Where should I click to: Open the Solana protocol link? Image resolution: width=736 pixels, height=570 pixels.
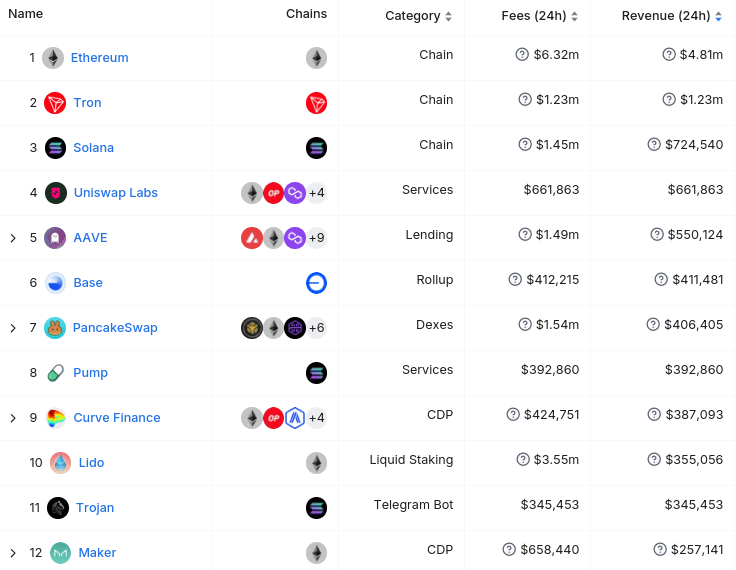93,147
